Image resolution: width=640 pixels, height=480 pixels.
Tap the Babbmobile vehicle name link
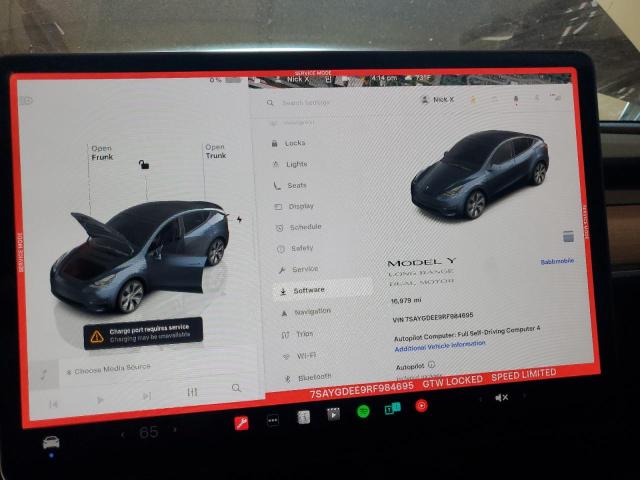557,261
